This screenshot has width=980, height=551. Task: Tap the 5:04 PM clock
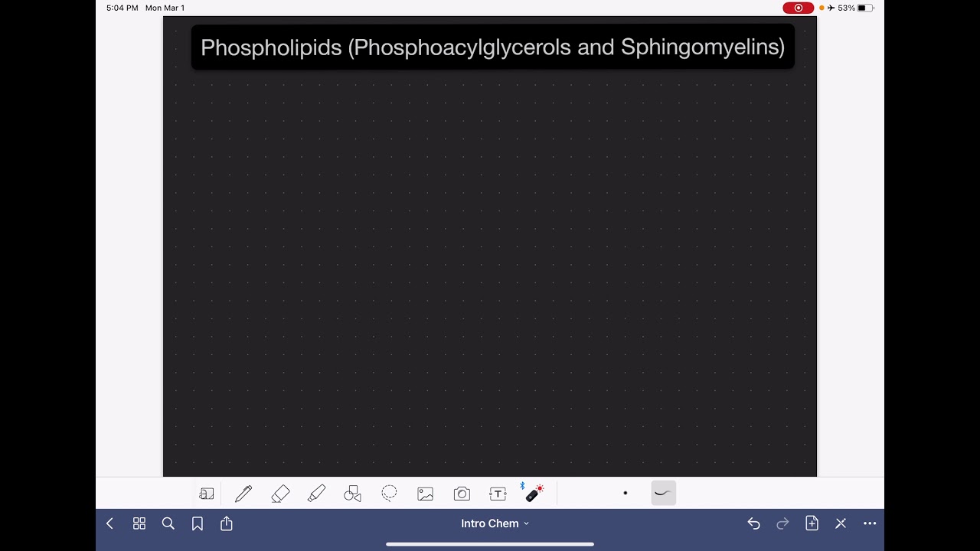[x=122, y=8]
